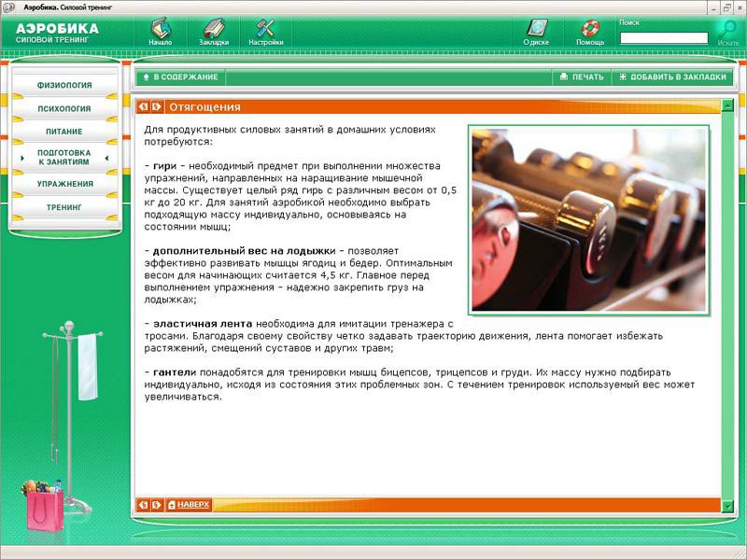Click the Искать magnifier search icon
The width and height of the screenshot is (747, 560).
tap(728, 30)
